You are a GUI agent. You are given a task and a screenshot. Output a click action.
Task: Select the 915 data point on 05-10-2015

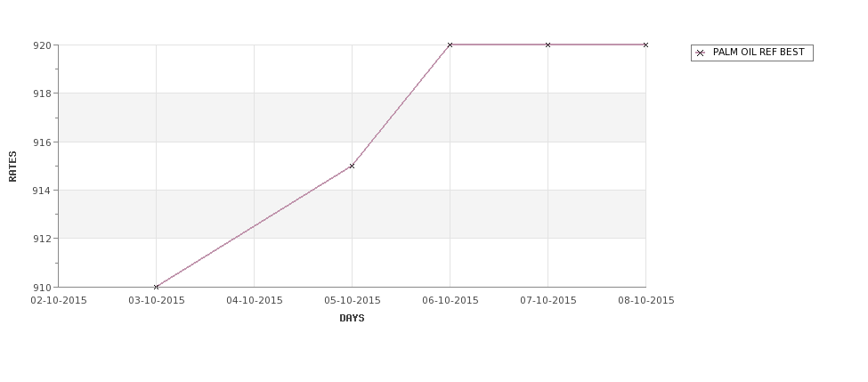tap(352, 167)
